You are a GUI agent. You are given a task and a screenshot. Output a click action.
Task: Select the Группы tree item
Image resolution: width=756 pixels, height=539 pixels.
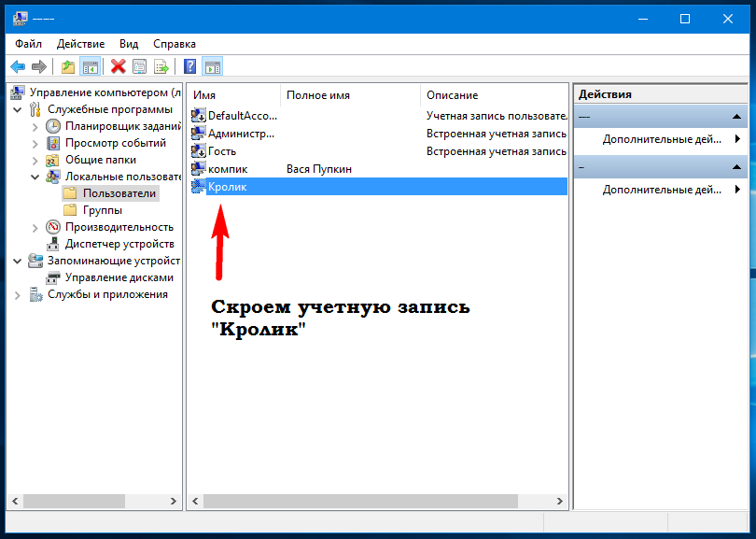[103, 210]
